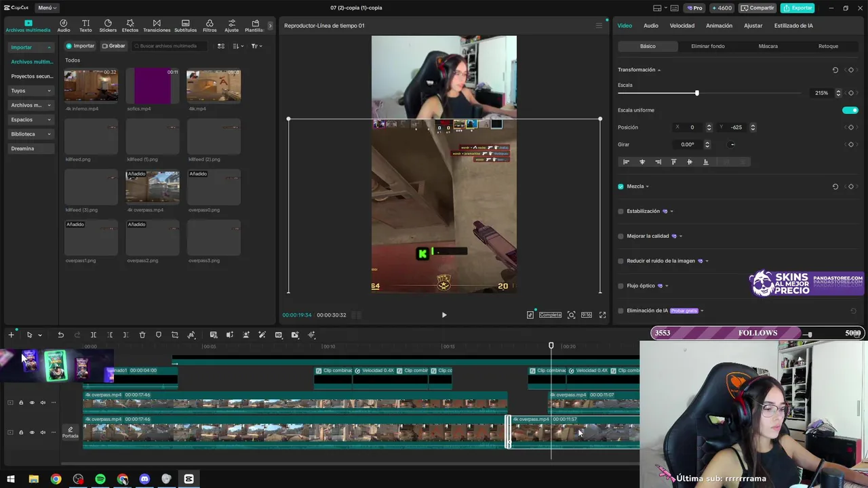This screenshot has width=868, height=488.
Task: Reset the Transformación settings
Action: pyautogui.click(x=835, y=70)
